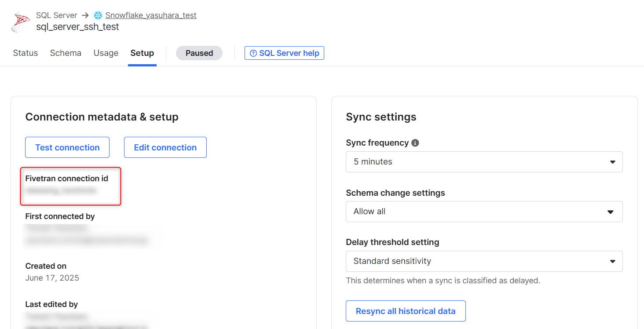Screen dimensions: 644x329
Task: Click the 'SQL Server' source label
Action: point(57,15)
